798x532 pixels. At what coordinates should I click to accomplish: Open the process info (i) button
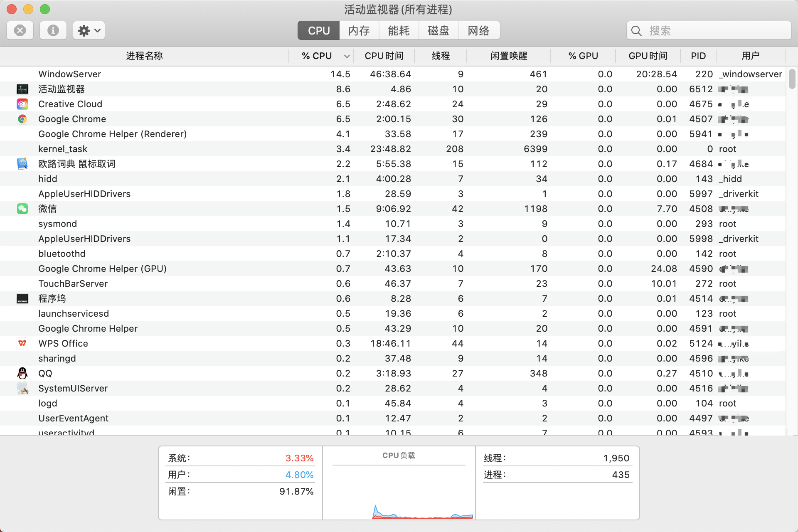click(x=53, y=30)
